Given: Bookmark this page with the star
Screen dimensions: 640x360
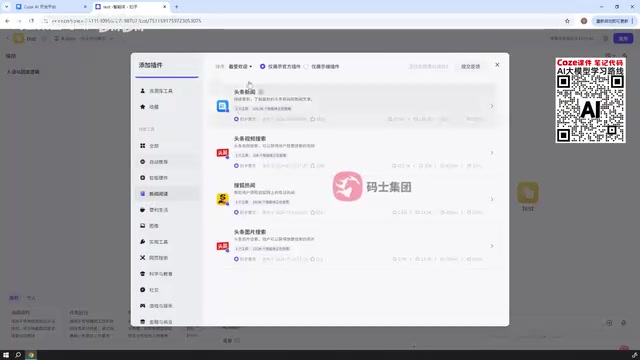Looking at the screenshot, I should click(x=567, y=21).
